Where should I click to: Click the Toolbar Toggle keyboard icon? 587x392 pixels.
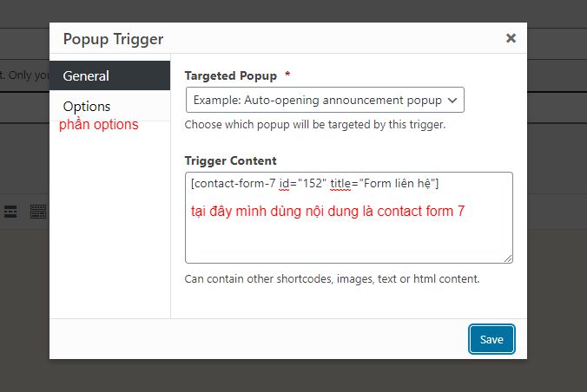click(x=38, y=212)
